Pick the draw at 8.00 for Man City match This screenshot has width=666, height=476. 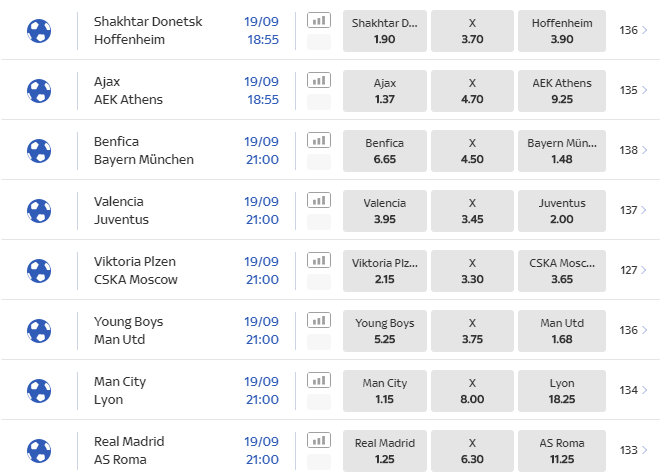point(472,390)
